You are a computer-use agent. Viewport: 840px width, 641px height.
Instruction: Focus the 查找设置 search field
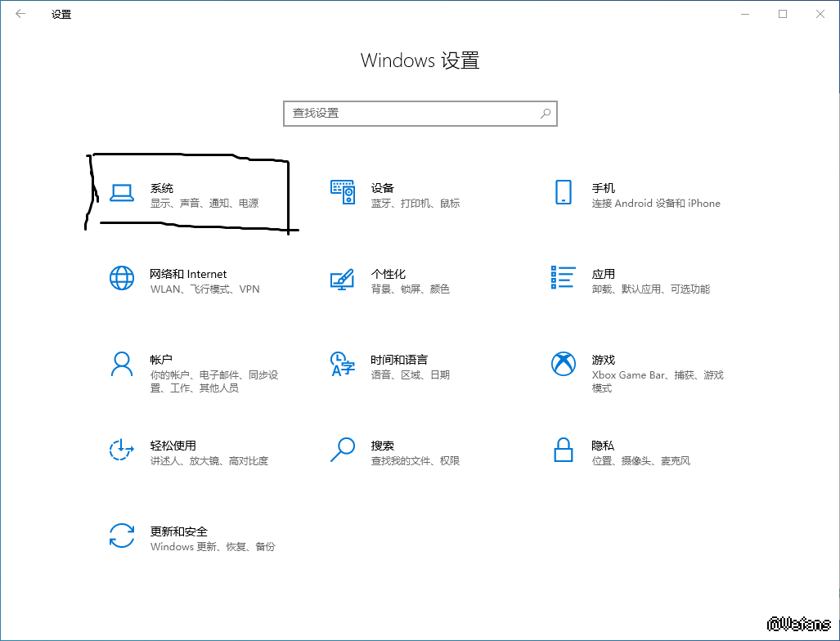409,114
